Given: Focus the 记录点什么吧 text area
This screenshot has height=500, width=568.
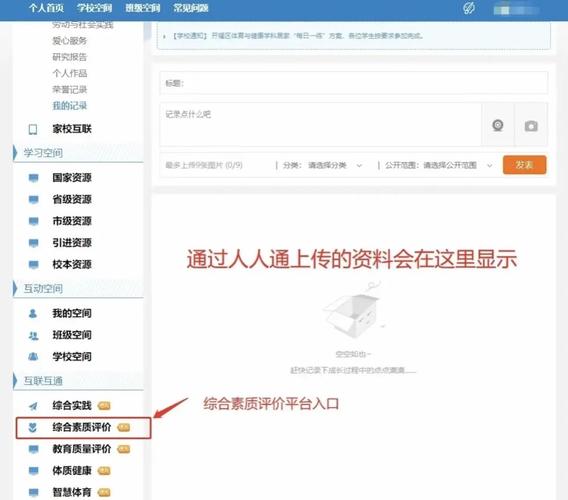Looking at the screenshot, I should pos(321,124).
